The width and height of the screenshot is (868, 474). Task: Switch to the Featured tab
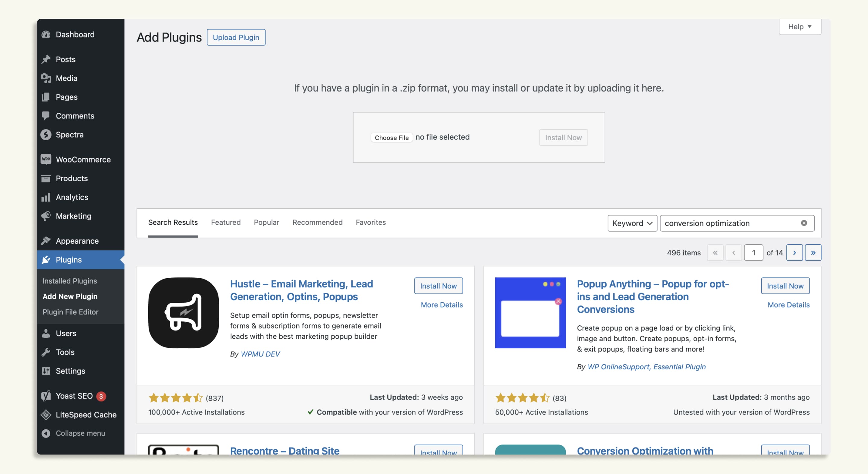(x=225, y=222)
